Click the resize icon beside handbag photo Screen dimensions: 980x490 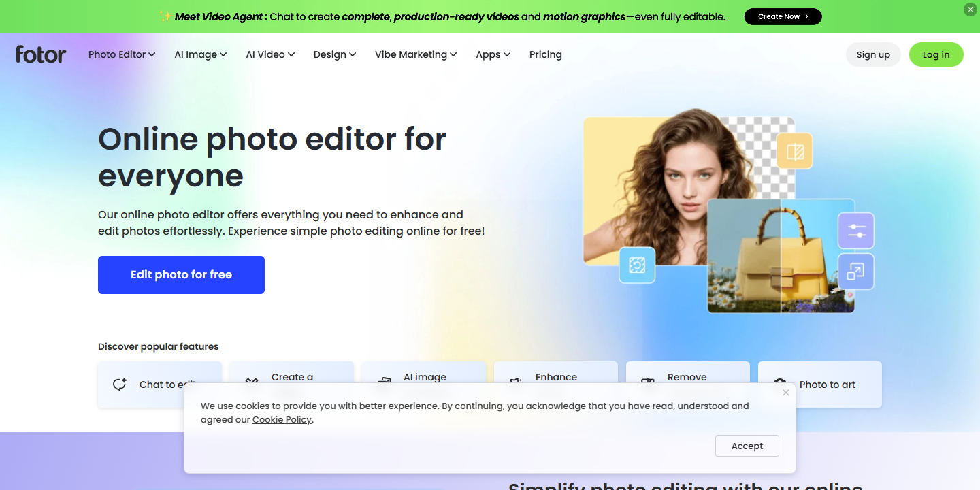point(856,272)
